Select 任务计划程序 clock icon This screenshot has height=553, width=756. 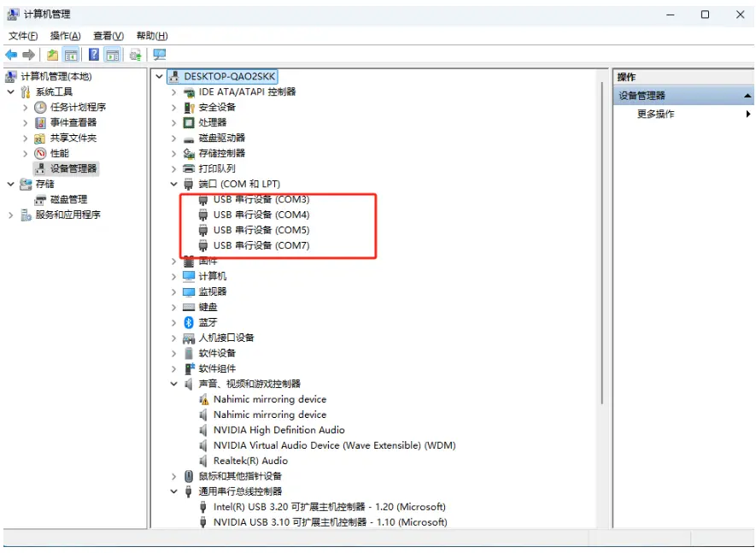[40, 107]
